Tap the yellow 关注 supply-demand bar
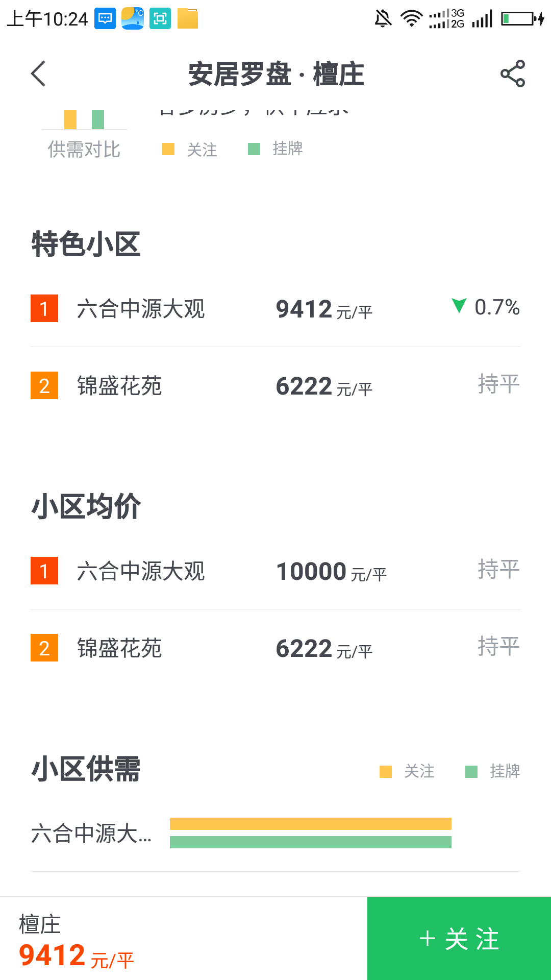Viewport: 551px width, 980px height. [x=310, y=824]
